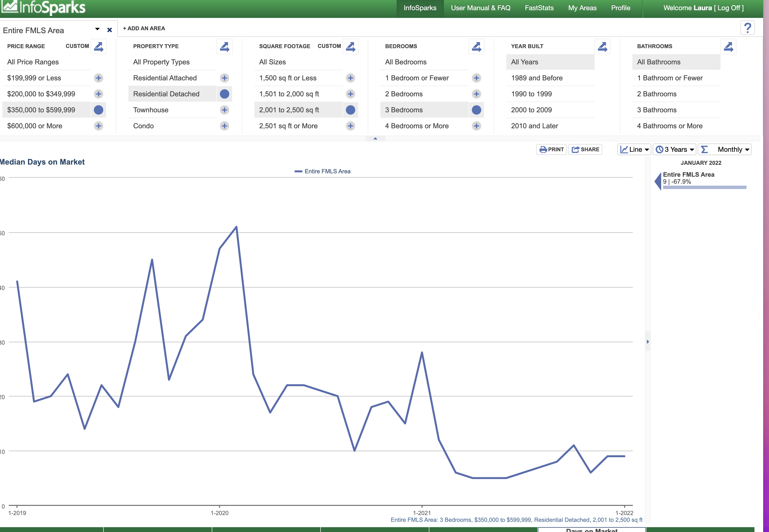
Task: Open the FastStats menu item
Action: point(539,8)
